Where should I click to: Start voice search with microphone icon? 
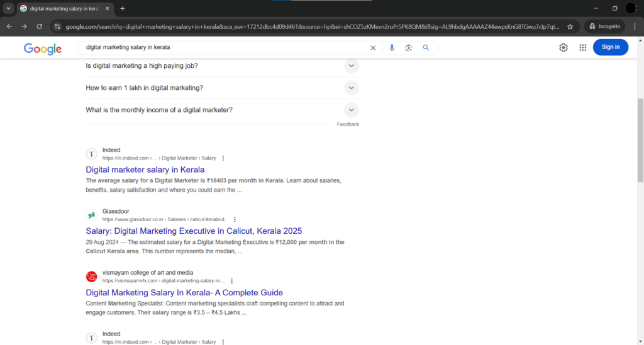click(392, 48)
